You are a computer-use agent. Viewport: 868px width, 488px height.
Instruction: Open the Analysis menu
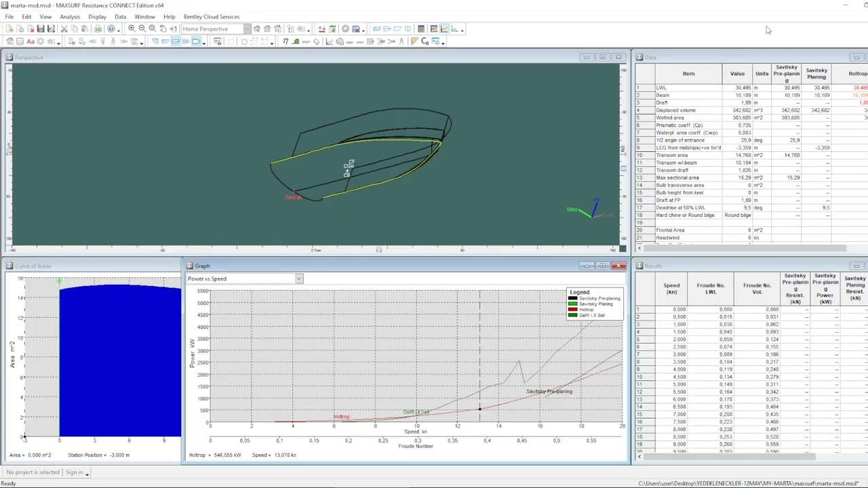click(x=70, y=17)
